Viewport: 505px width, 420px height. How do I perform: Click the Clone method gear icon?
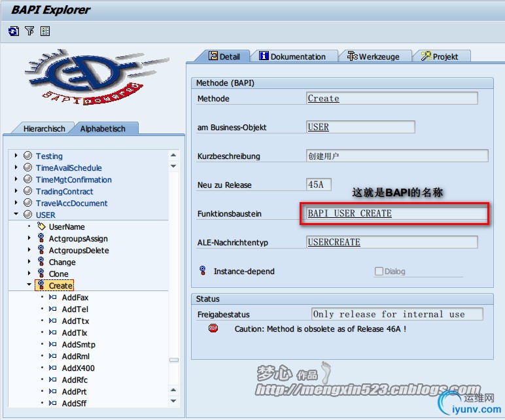(41, 273)
